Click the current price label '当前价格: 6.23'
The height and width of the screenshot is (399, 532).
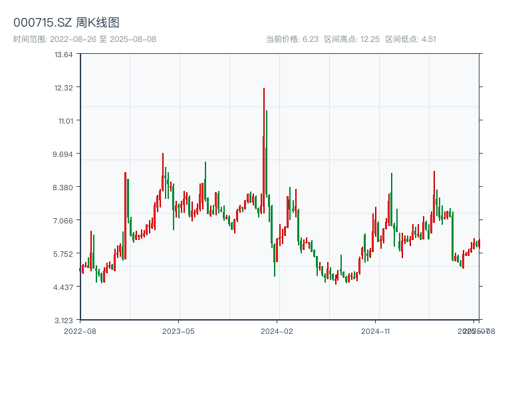point(292,39)
